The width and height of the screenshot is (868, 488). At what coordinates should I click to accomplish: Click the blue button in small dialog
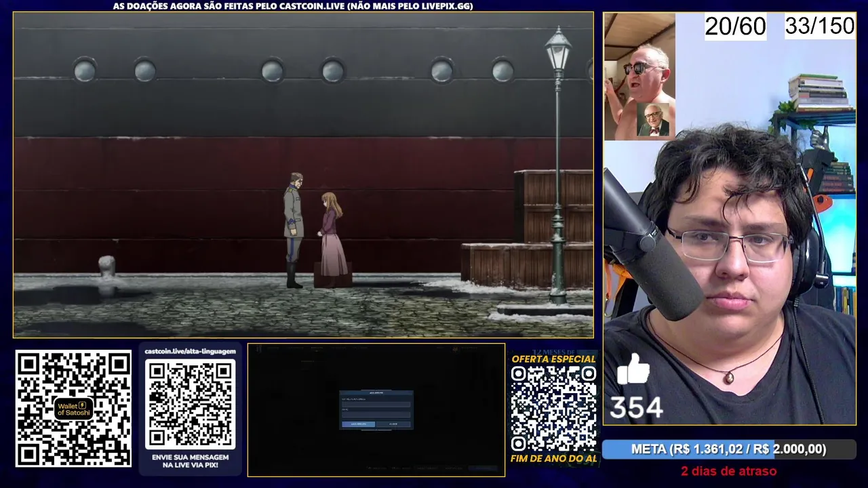[x=359, y=424]
